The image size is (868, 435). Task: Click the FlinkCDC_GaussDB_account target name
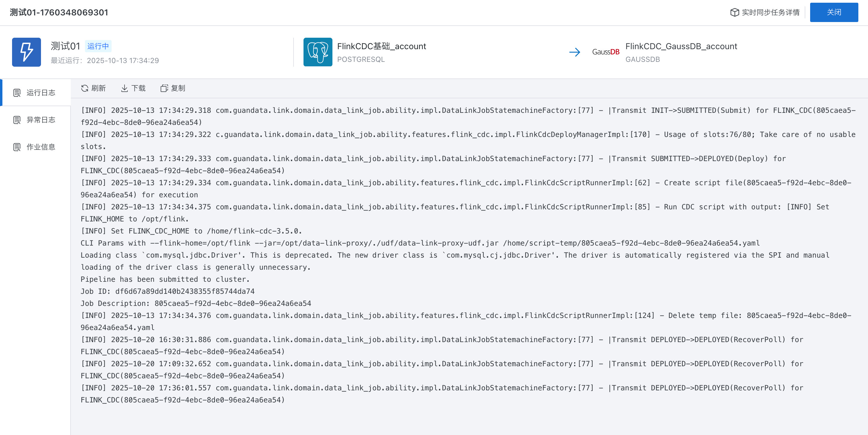pos(681,46)
